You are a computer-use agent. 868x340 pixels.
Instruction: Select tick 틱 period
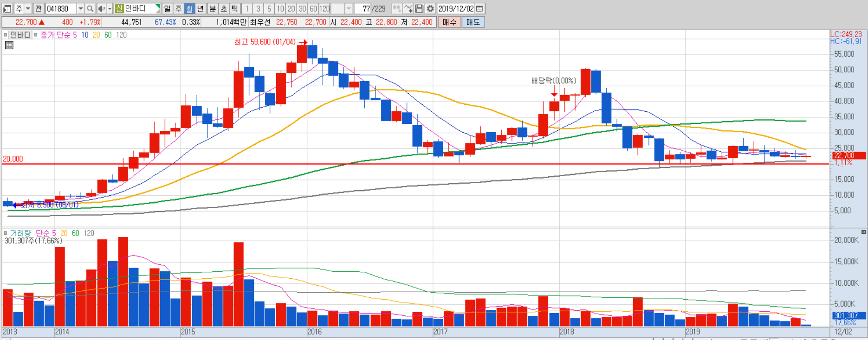click(235, 8)
